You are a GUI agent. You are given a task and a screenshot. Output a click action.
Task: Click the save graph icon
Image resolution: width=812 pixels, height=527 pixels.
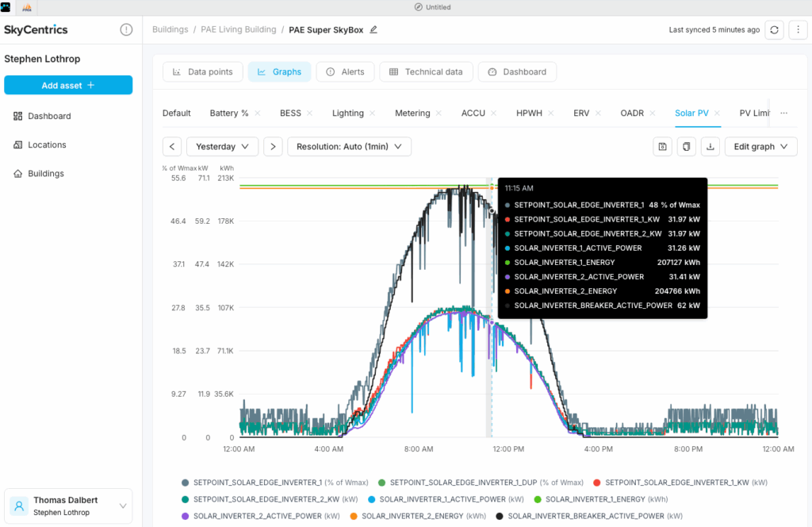(662, 147)
